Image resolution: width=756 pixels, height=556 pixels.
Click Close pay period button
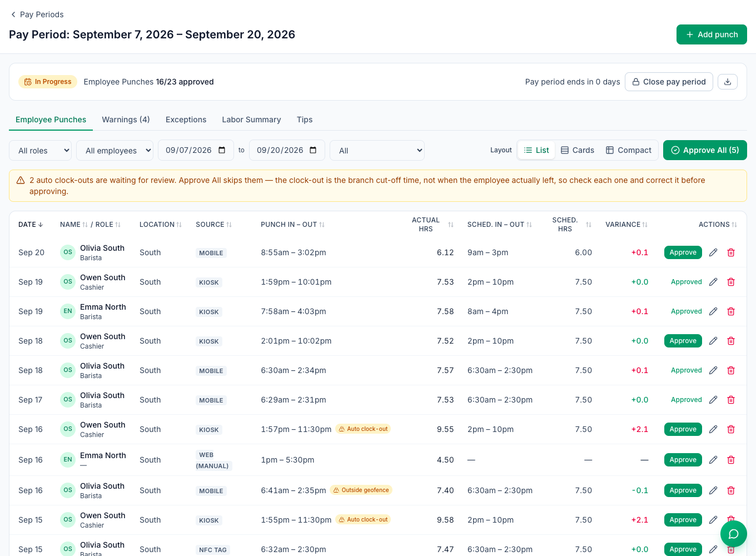(x=669, y=82)
